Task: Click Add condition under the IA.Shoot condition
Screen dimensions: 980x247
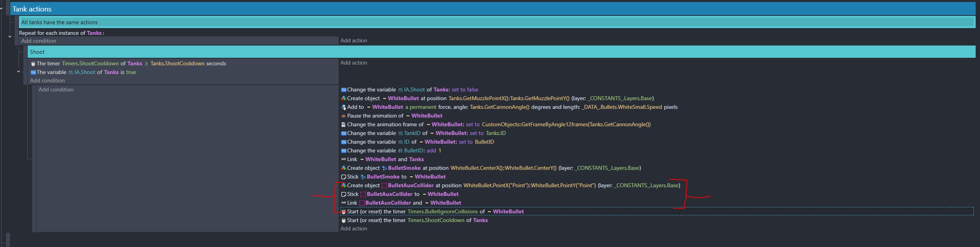Action: [47, 81]
